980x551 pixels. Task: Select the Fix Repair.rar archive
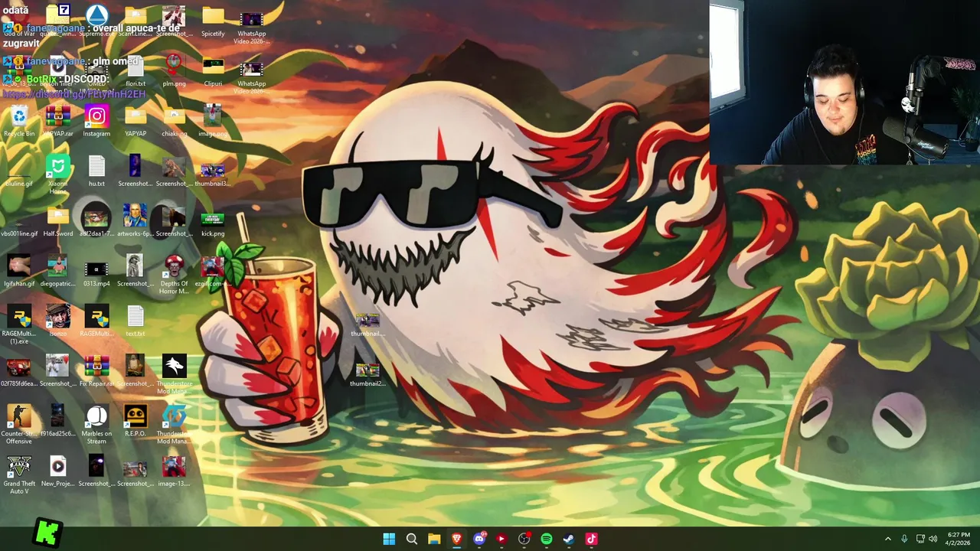click(96, 371)
